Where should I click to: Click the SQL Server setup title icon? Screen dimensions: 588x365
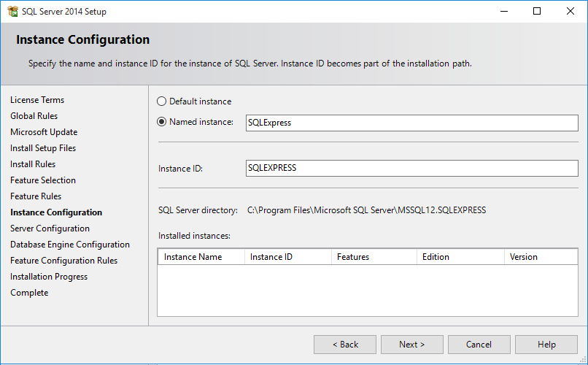tap(12, 11)
